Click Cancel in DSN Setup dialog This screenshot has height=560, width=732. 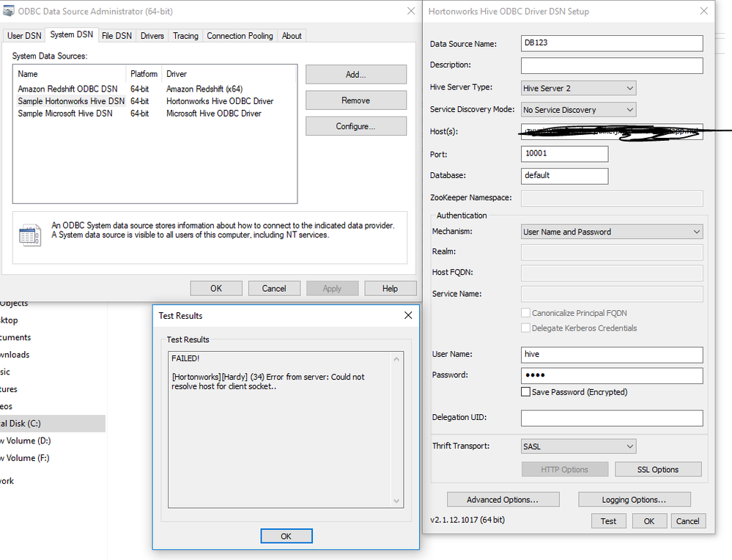[688, 520]
